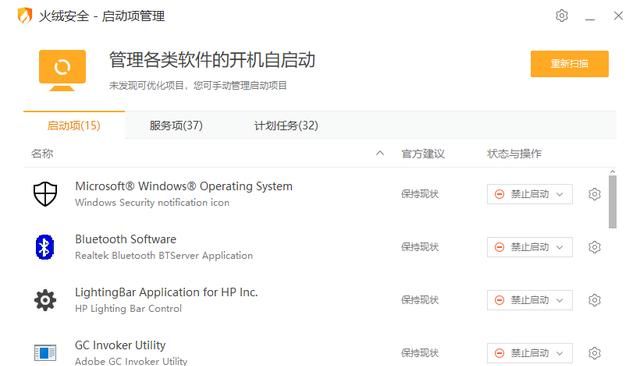Sort list by 名称 column header

[42, 153]
